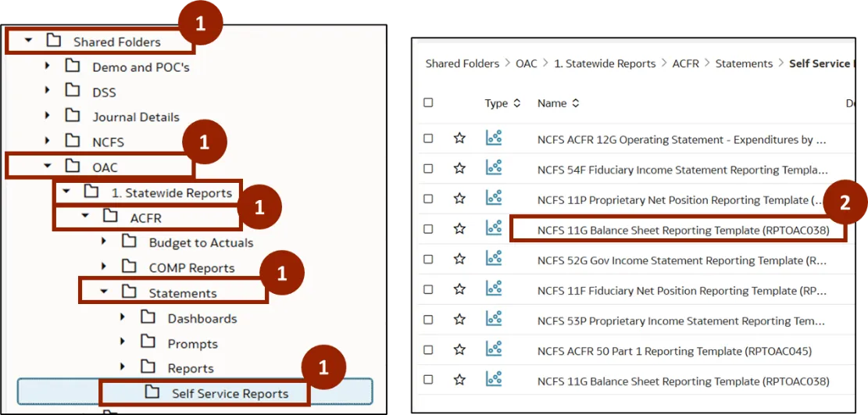Tick the select-all checkbox in the table header

428,102
